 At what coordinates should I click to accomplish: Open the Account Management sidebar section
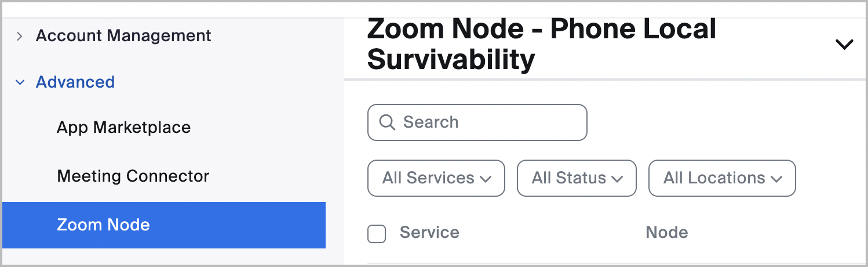(123, 36)
